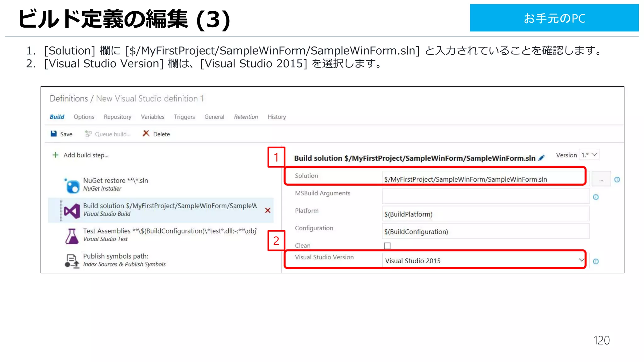Click the empty MSBuild Arguments field
644x362 pixels.
486,196
